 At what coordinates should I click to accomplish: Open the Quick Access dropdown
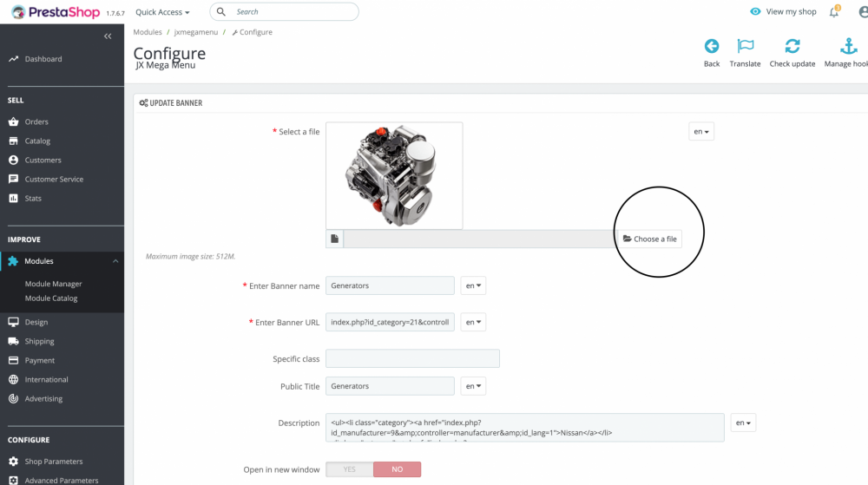pyautogui.click(x=162, y=12)
